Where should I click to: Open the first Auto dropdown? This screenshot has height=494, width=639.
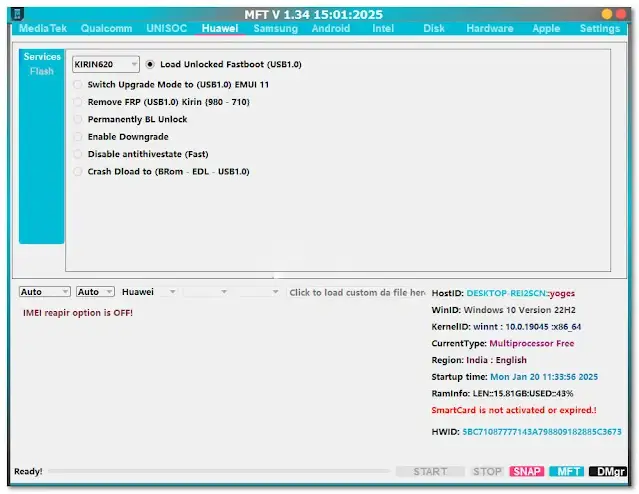45,292
